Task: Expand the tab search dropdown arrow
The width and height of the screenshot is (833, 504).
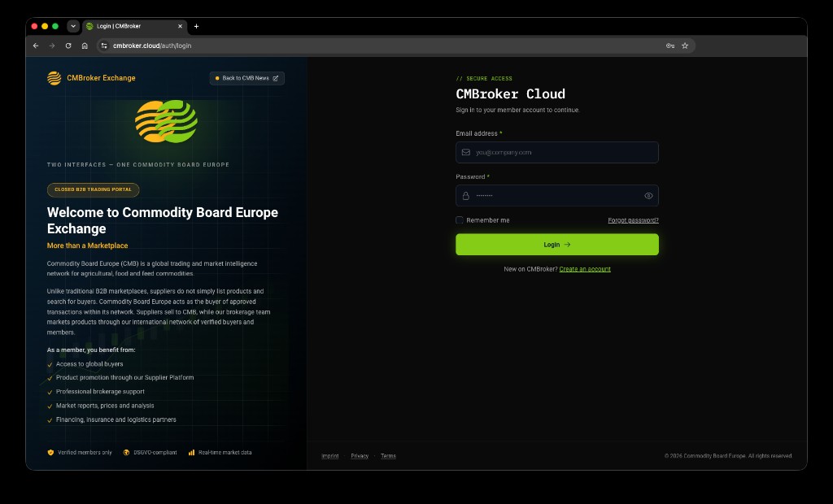Action: click(73, 26)
